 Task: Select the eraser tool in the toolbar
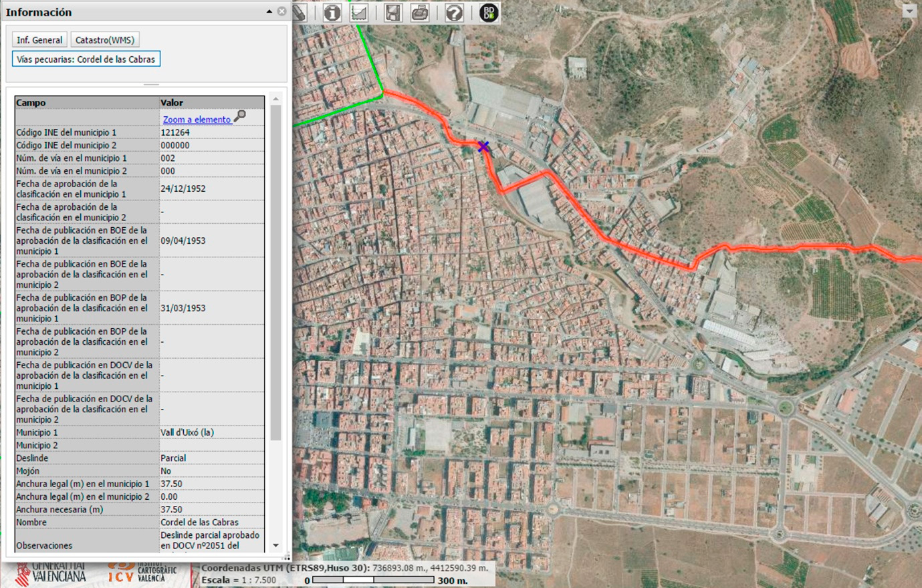pos(300,13)
